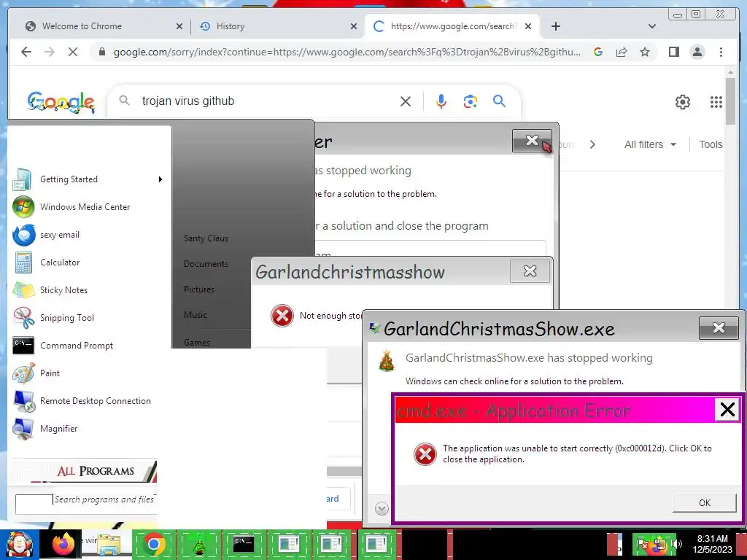Go to Google homepage via logo
The image size is (747, 560).
click(x=61, y=102)
